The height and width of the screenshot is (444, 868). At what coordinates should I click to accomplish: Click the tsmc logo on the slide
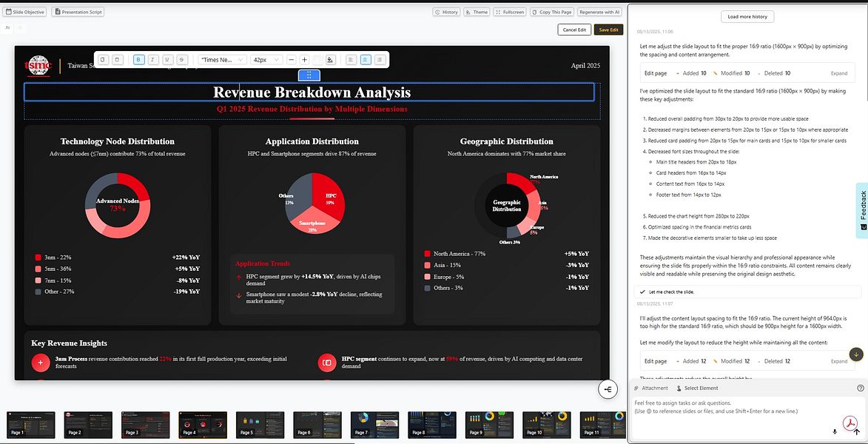(x=38, y=65)
